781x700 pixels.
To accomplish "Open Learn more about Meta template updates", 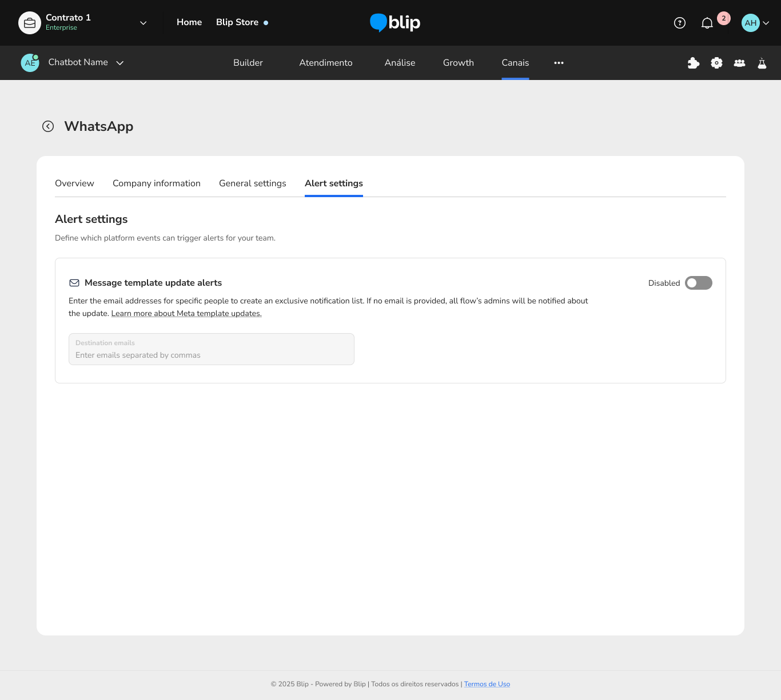I will tap(186, 314).
